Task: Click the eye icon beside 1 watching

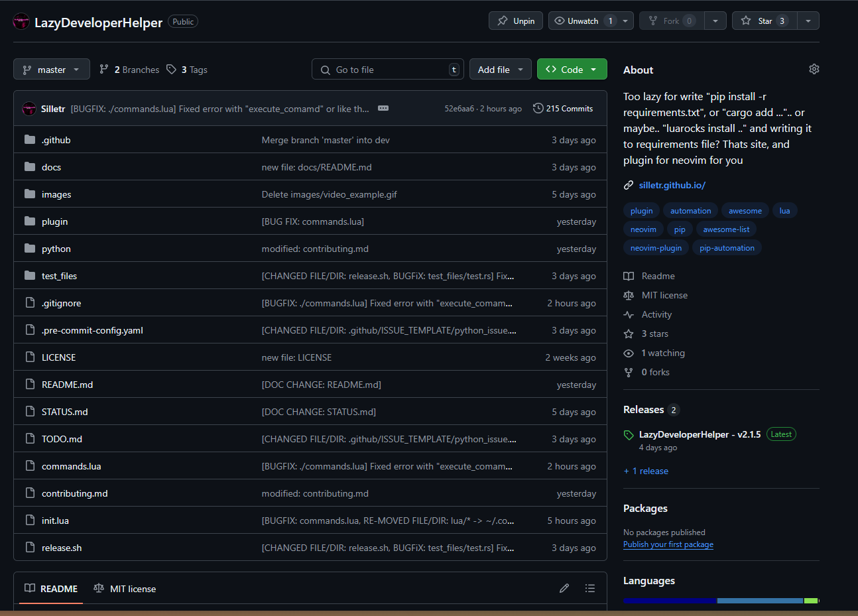Action: pyautogui.click(x=629, y=353)
